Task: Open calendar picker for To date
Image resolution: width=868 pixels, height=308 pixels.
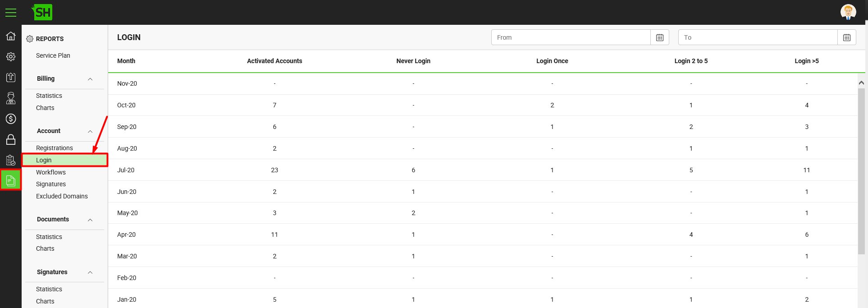Action: pos(847,37)
